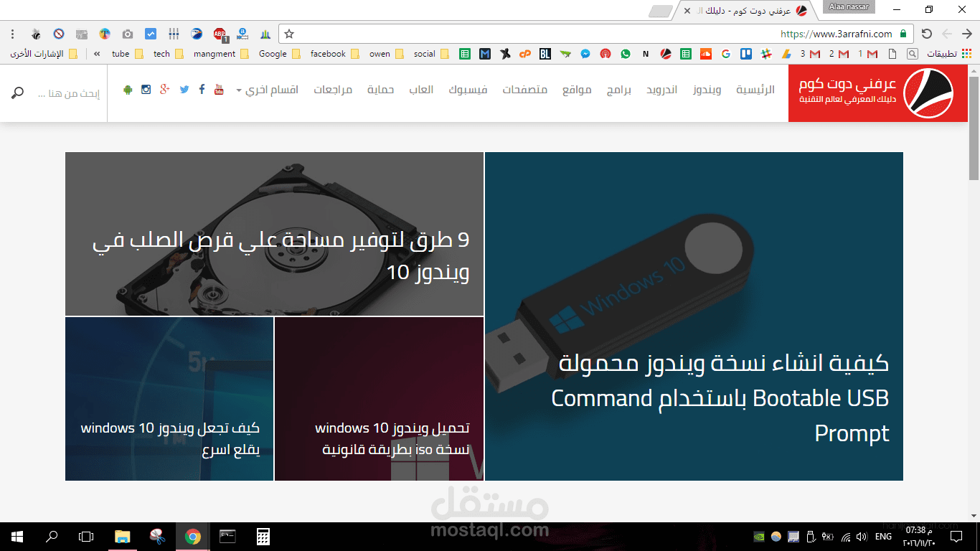Open the cPanel bookmark icon

pos(525,54)
